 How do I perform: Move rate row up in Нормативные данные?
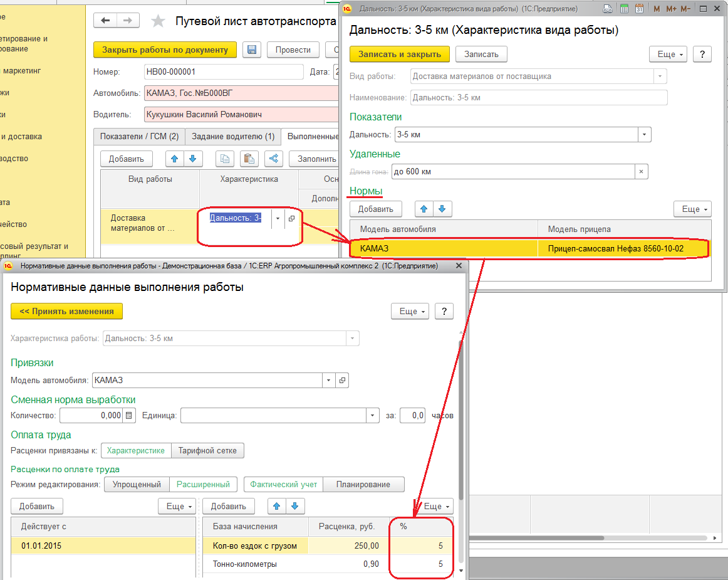277,507
